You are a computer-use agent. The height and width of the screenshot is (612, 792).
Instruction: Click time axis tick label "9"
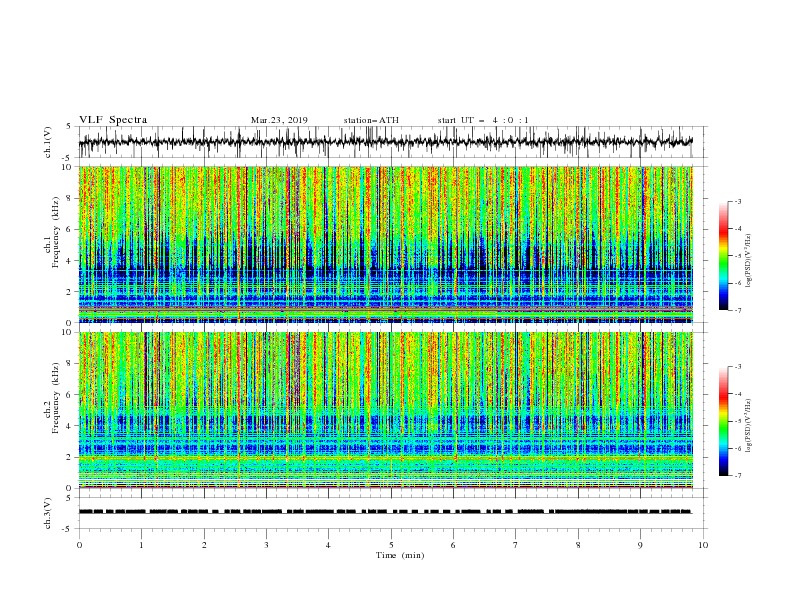(640, 545)
